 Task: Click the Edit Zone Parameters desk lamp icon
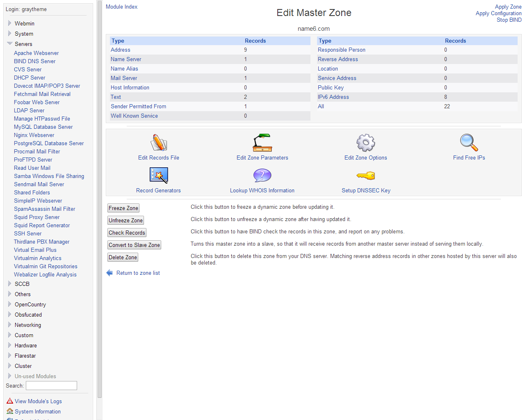pos(262,143)
